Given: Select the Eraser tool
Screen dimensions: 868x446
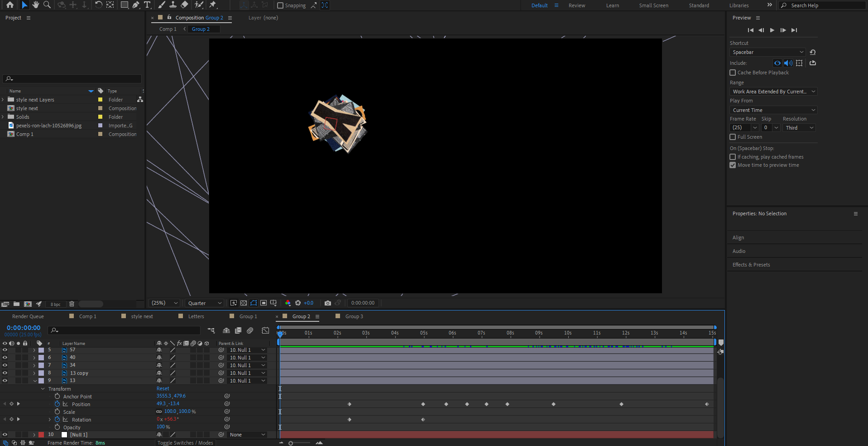Looking at the screenshot, I should tap(184, 5).
